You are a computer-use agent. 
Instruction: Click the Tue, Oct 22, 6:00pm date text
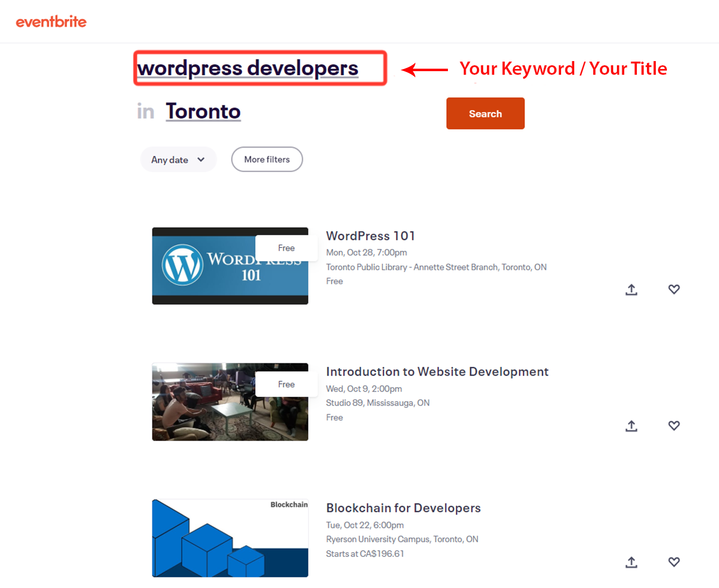pyautogui.click(x=365, y=525)
